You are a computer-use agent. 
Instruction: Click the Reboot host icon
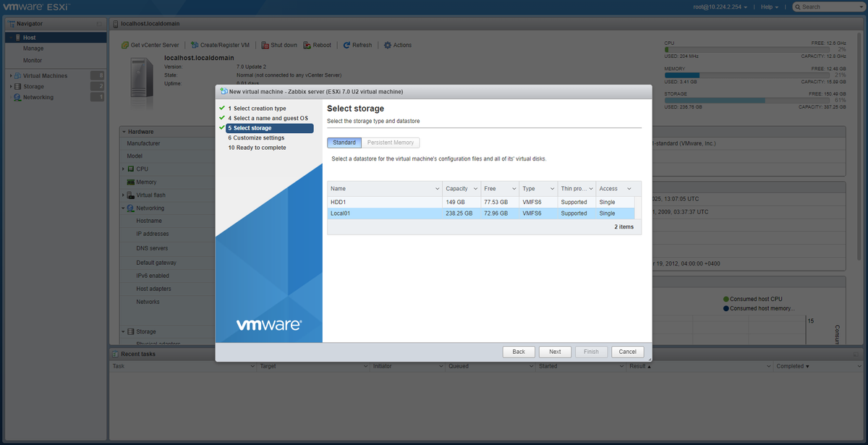pos(307,45)
